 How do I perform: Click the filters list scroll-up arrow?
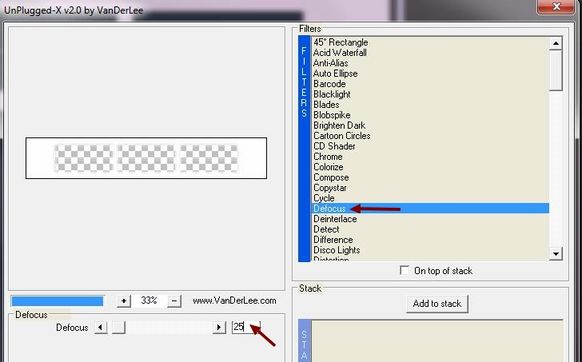(x=556, y=43)
